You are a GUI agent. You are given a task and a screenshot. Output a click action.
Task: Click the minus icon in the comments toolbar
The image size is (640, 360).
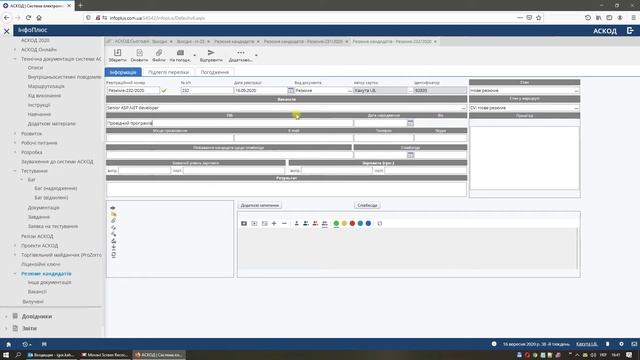point(284,223)
